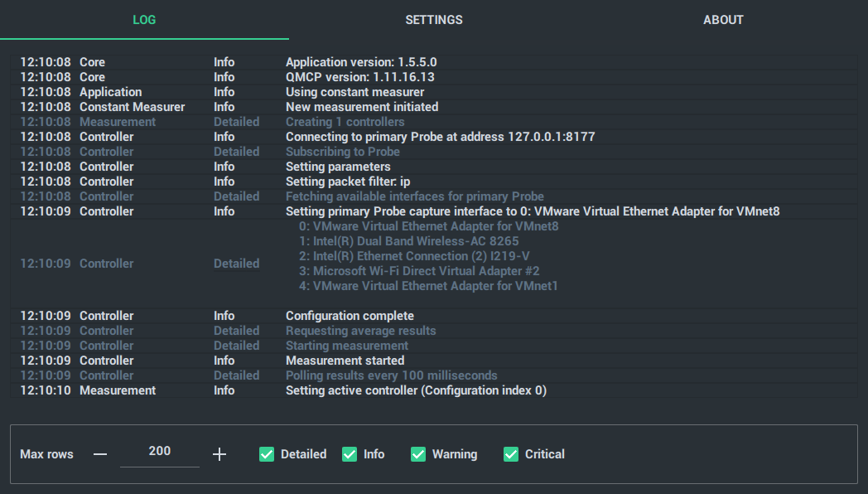Switch to the Settings tab

tap(434, 20)
